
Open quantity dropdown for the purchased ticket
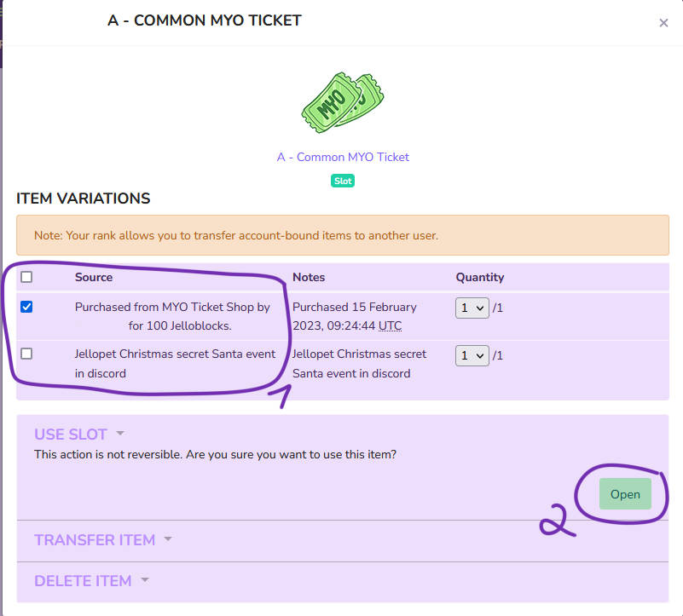[472, 308]
